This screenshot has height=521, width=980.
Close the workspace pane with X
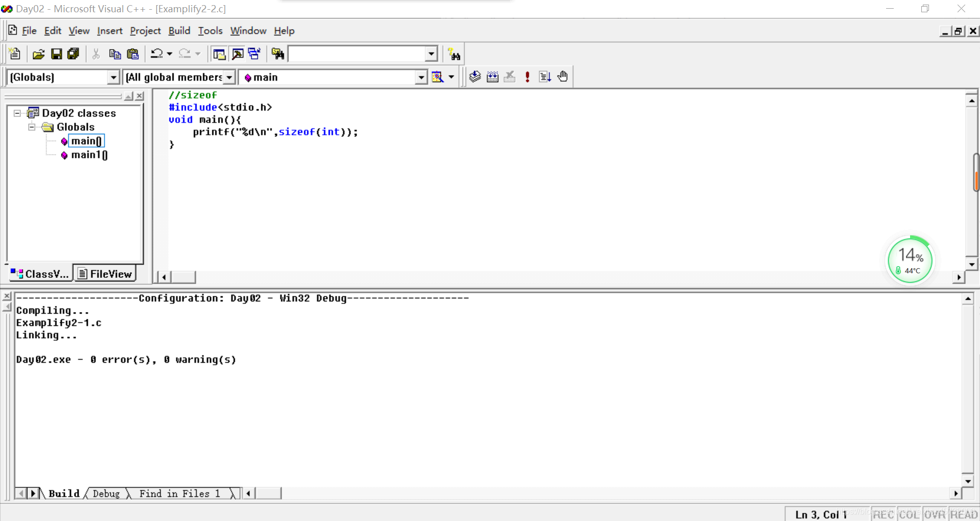[x=139, y=96]
